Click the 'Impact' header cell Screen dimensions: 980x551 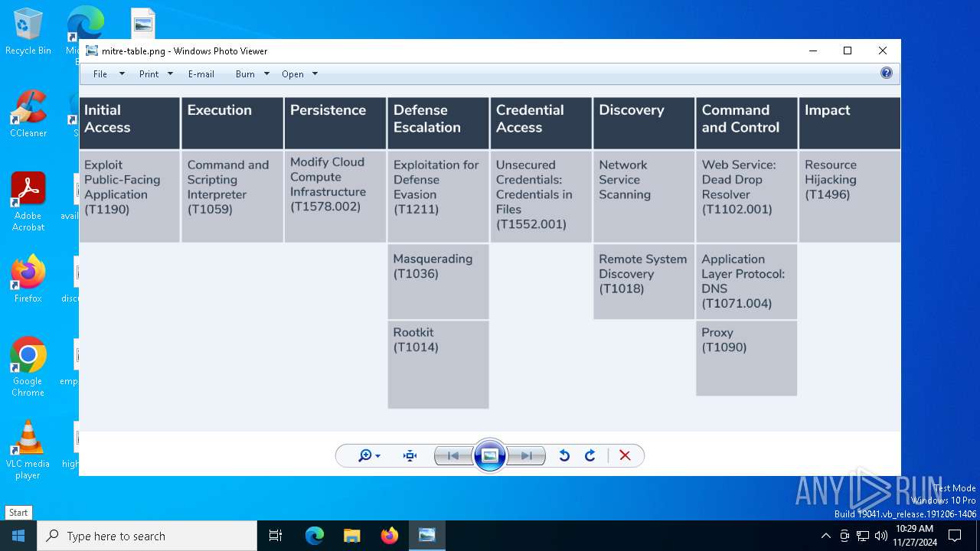[x=850, y=122]
